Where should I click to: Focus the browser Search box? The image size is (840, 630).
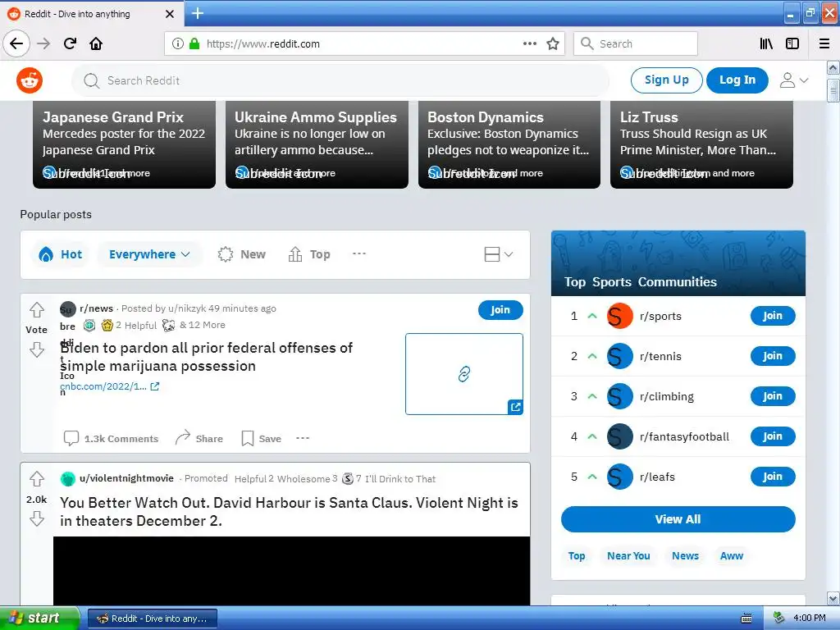pos(636,43)
